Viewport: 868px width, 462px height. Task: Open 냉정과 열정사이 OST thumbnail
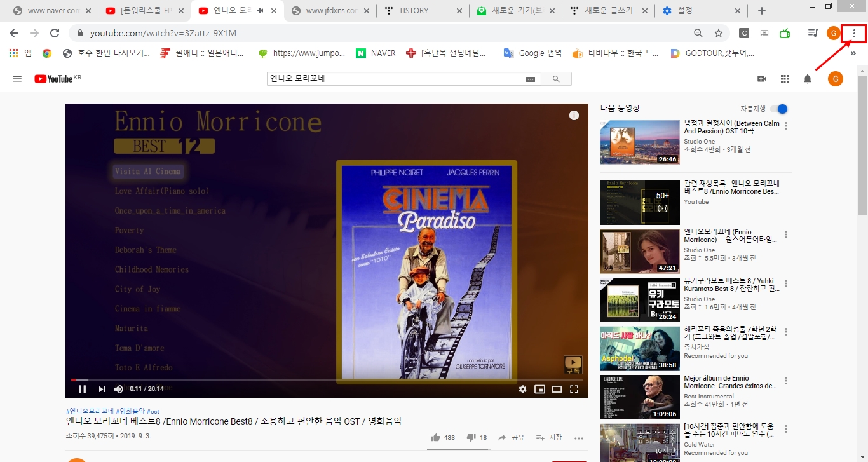pos(640,142)
